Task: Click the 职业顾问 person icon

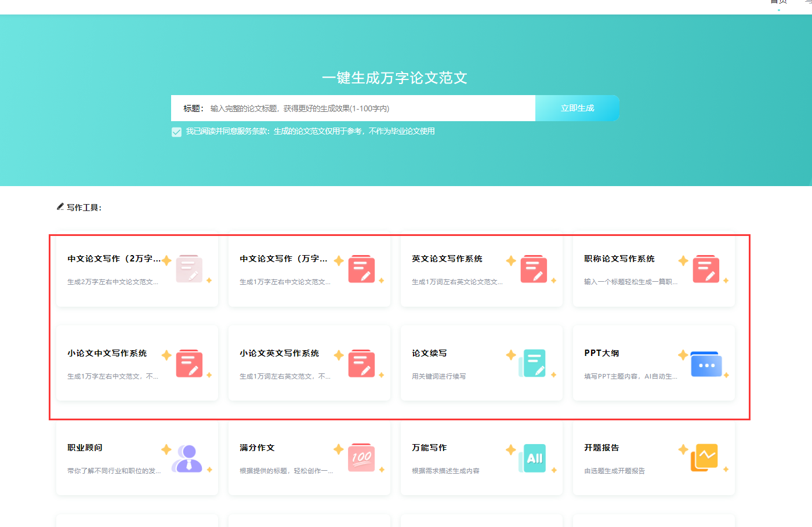Action: coord(187,458)
